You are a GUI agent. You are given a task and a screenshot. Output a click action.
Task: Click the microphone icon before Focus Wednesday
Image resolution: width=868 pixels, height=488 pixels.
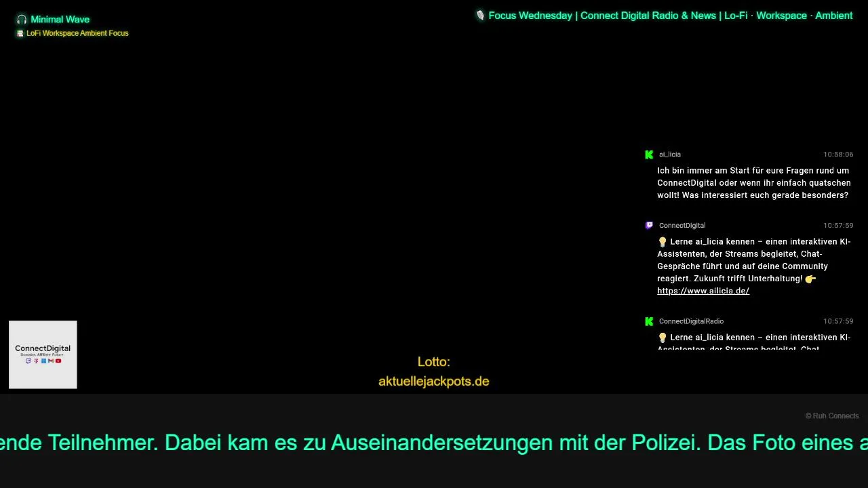pos(480,16)
